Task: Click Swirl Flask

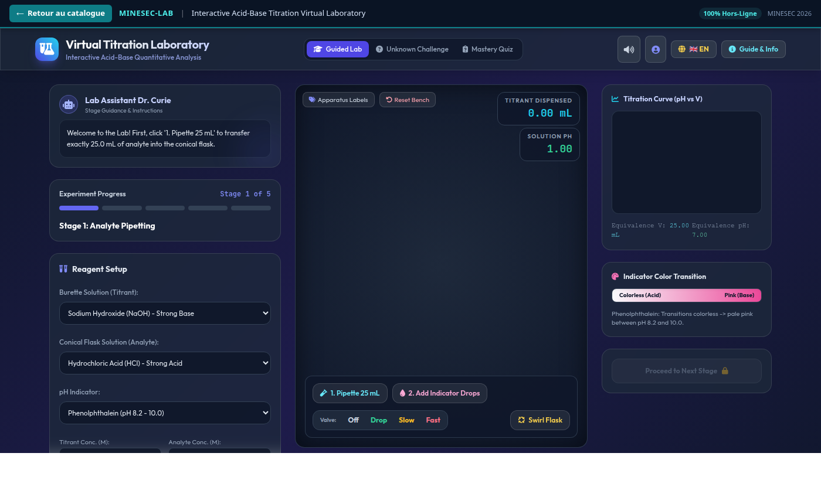Action: coord(540,420)
